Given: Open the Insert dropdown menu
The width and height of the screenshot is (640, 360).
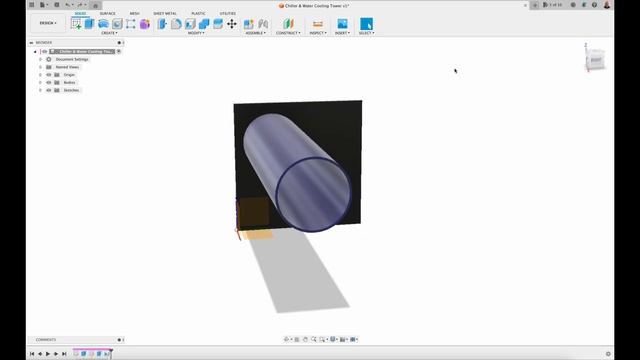Looking at the screenshot, I should pyautogui.click(x=342, y=33).
